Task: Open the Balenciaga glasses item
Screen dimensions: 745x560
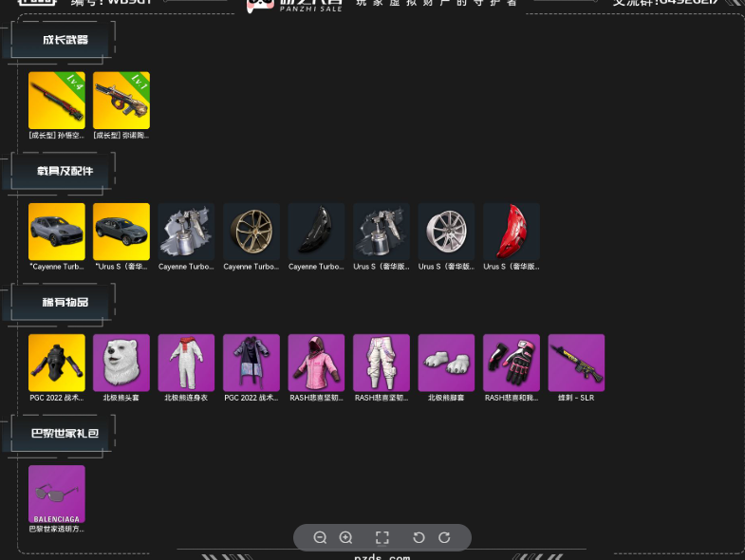Action: click(57, 494)
